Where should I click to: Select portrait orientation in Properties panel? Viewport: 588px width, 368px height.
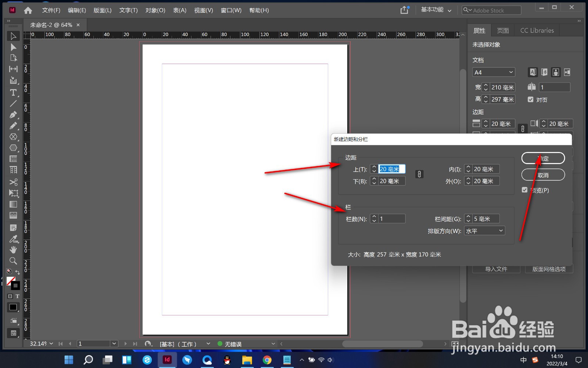[556, 72]
